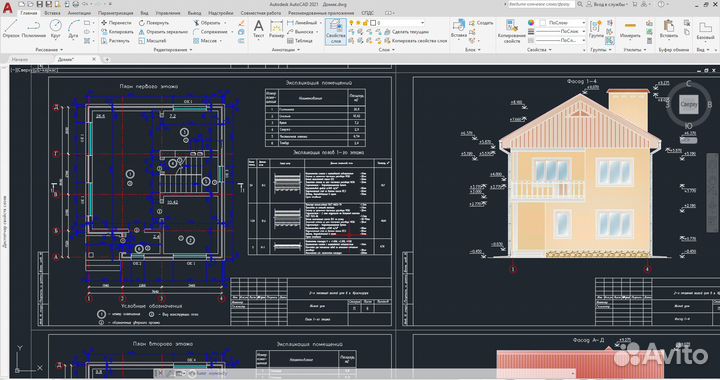Select the Текст text tool
This screenshot has width=720, height=380.
coord(259,29)
